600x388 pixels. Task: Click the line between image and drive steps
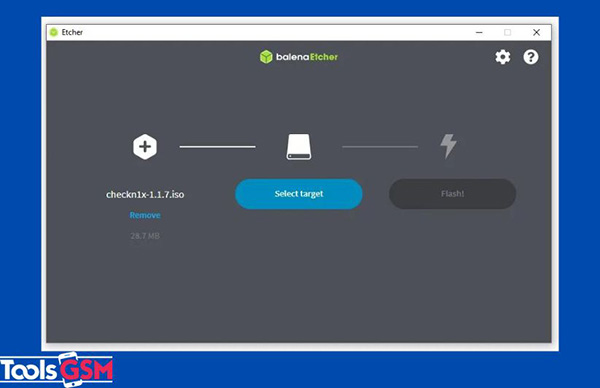coord(217,147)
